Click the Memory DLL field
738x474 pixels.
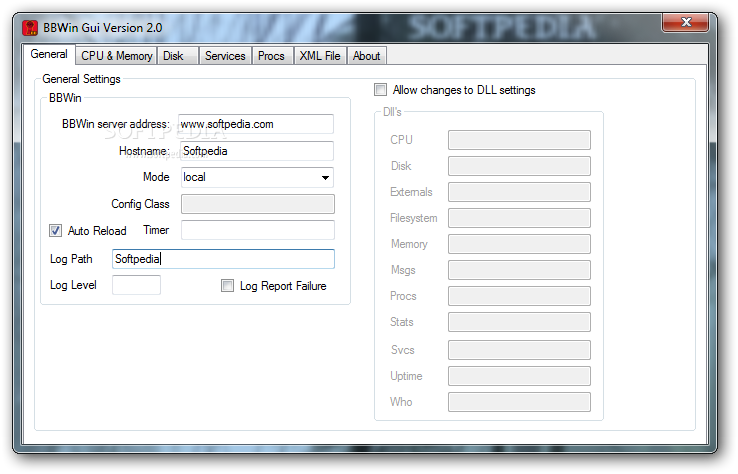click(519, 244)
